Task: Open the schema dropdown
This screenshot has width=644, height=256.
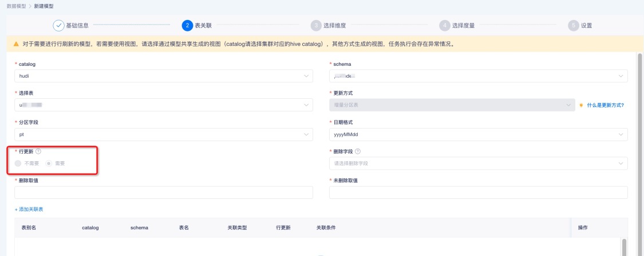Action: coord(479,76)
